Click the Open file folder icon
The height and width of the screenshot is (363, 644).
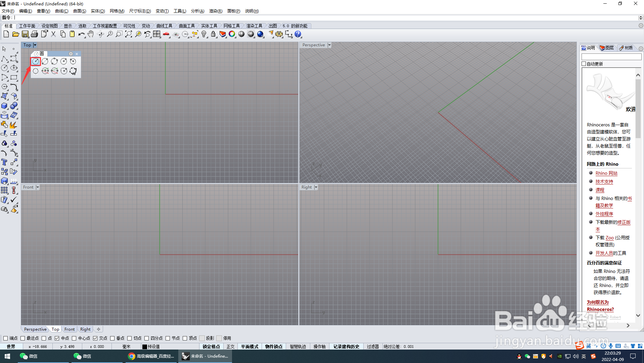coord(15,34)
